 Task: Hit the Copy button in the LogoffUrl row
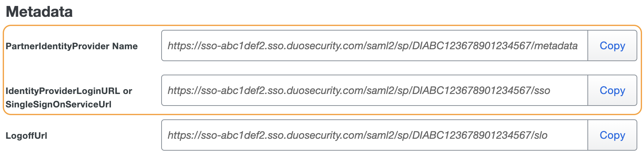[x=612, y=135]
